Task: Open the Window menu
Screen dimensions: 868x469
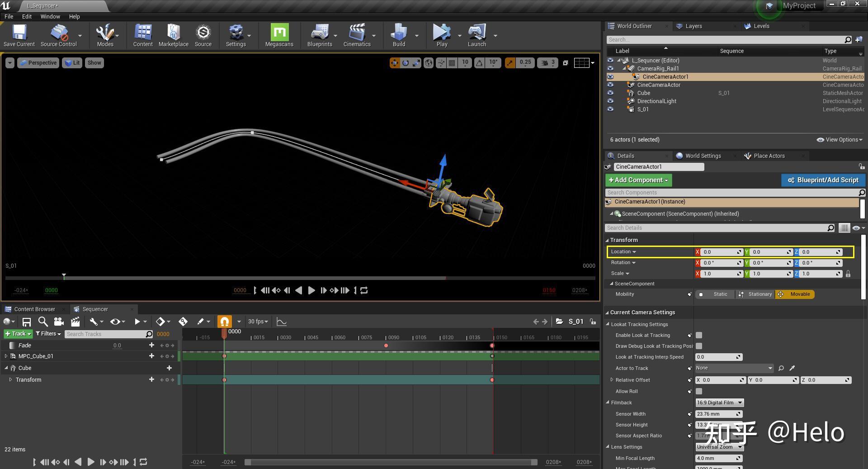Action: click(x=50, y=16)
